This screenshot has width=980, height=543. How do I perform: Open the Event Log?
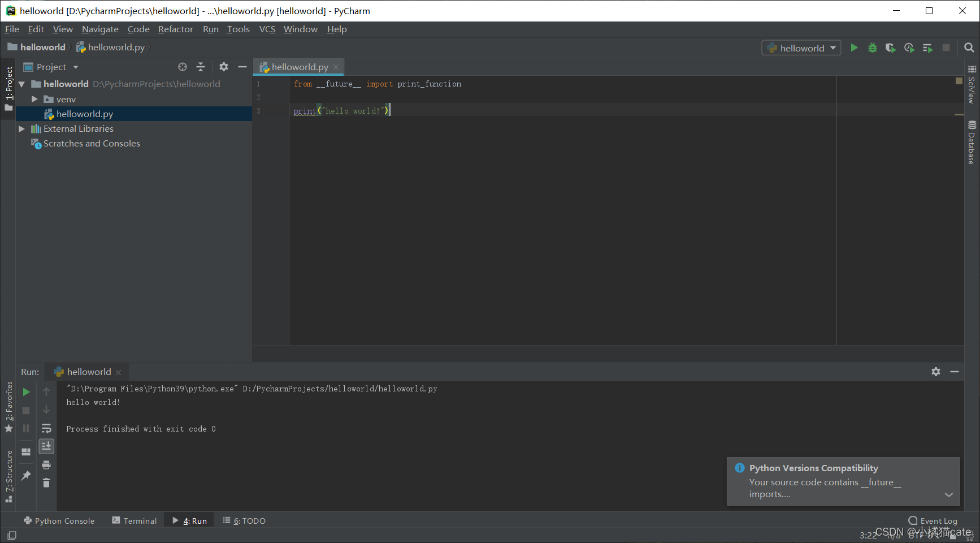point(933,520)
